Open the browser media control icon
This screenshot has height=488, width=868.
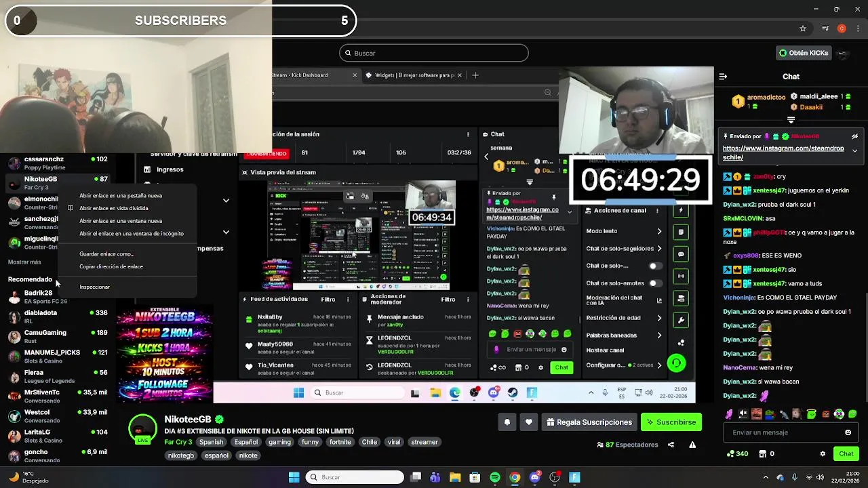825,28
